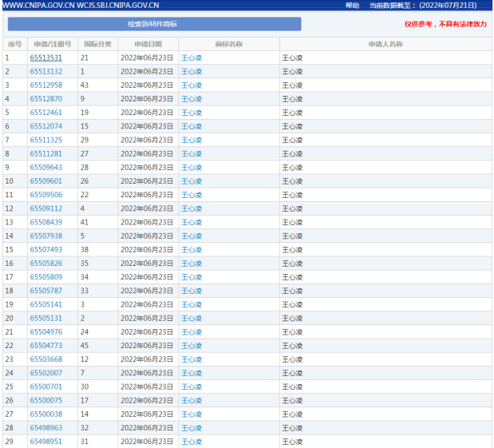The width and height of the screenshot is (494, 448).
Task: Click application number 65509112
Action: click(x=45, y=208)
